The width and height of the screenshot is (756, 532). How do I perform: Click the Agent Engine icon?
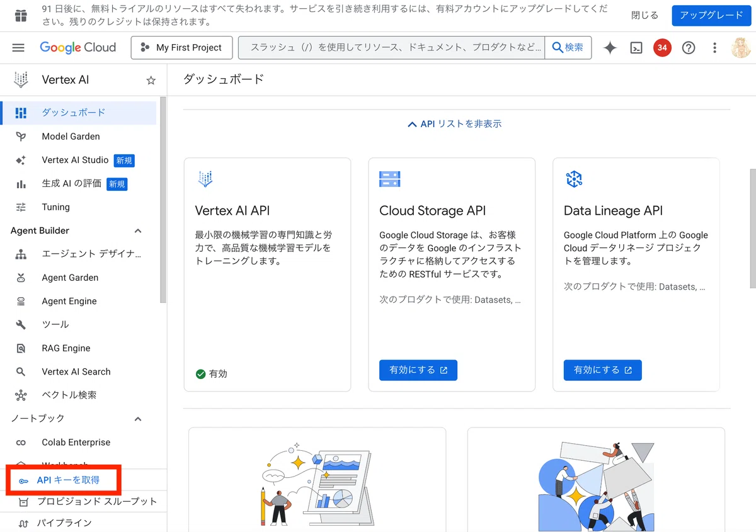coord(21,302)
